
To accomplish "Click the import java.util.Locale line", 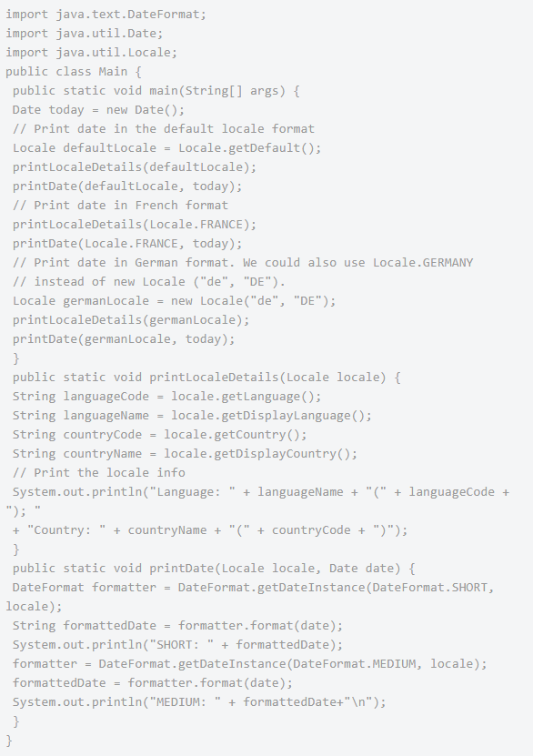I will tap(92, 53).
